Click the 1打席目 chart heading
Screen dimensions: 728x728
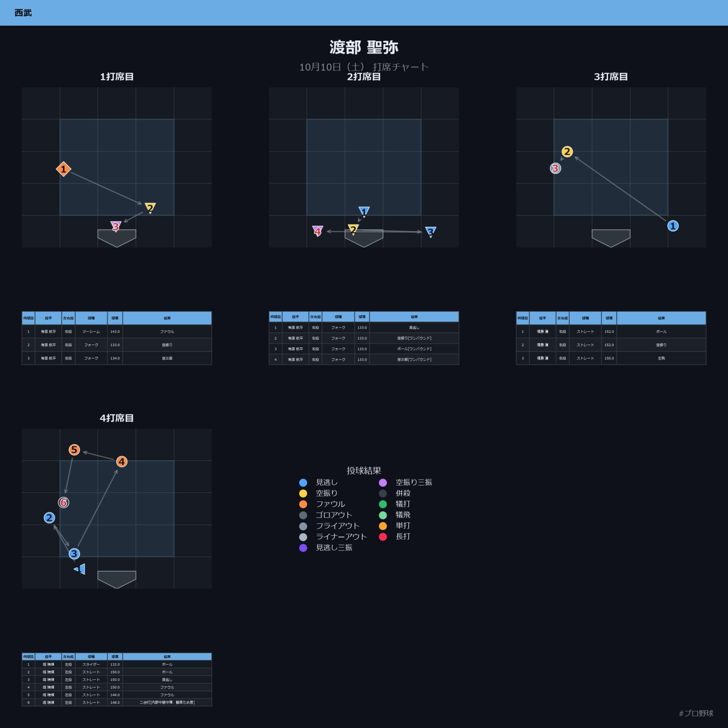click(117, 77)
